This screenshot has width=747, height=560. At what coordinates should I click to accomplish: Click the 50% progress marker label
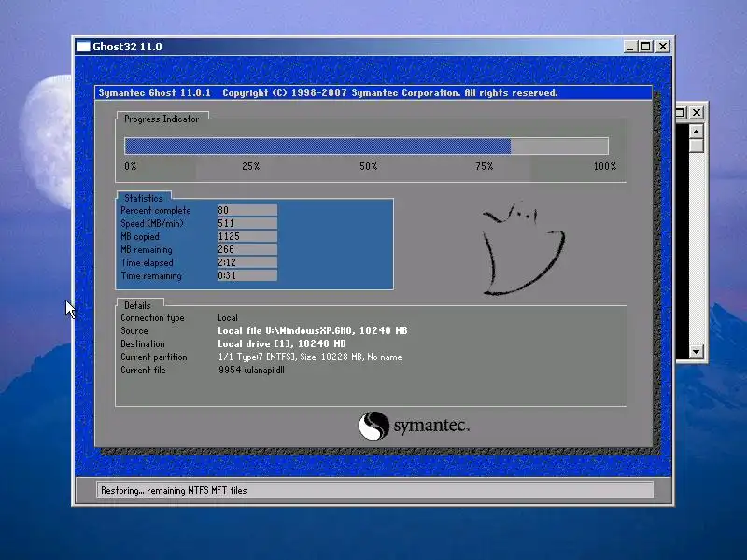click(x=368, y=166)
